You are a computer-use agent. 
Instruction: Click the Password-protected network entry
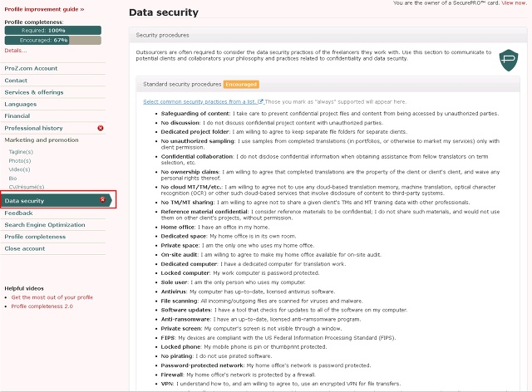(x=266, y=365)
